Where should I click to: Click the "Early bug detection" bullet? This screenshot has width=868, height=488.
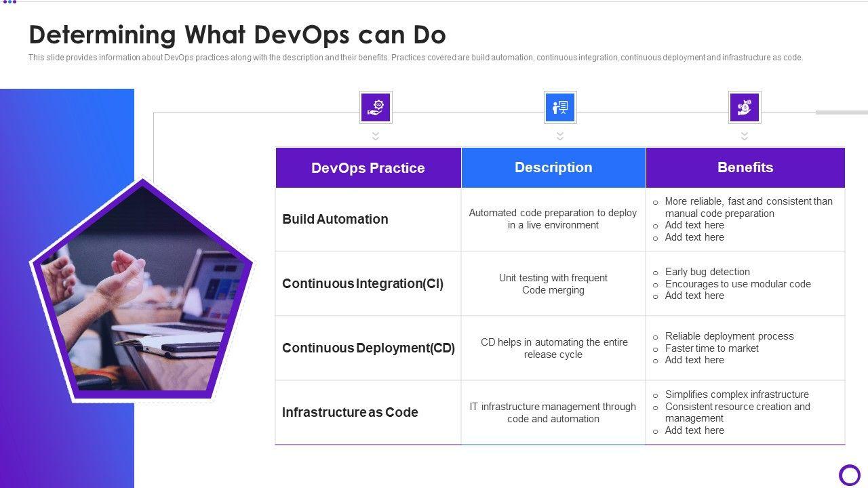[707, 272]
